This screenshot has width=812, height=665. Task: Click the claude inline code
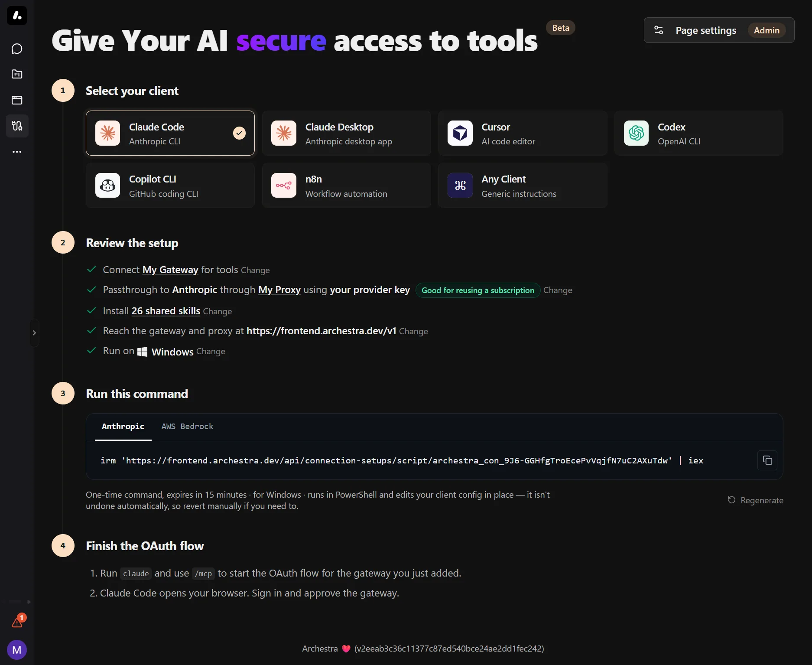[136, 574]
